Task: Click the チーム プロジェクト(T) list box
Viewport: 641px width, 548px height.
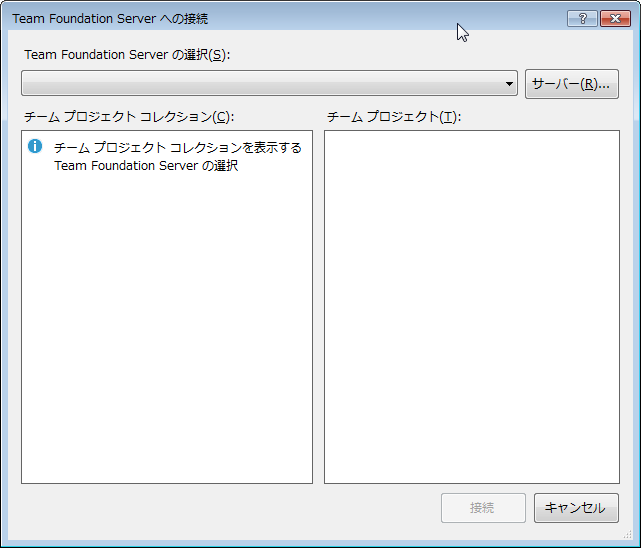Action: [x=472, y=306]
